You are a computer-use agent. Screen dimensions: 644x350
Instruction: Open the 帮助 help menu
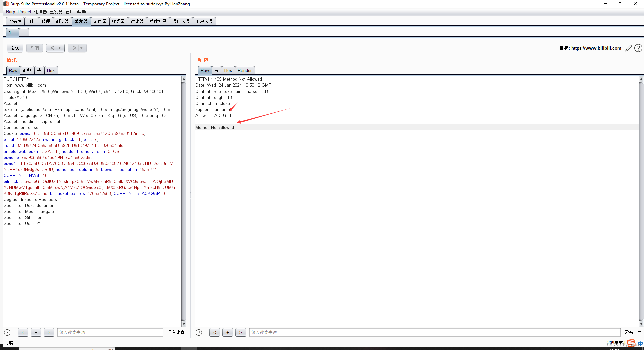click(82, 12)
